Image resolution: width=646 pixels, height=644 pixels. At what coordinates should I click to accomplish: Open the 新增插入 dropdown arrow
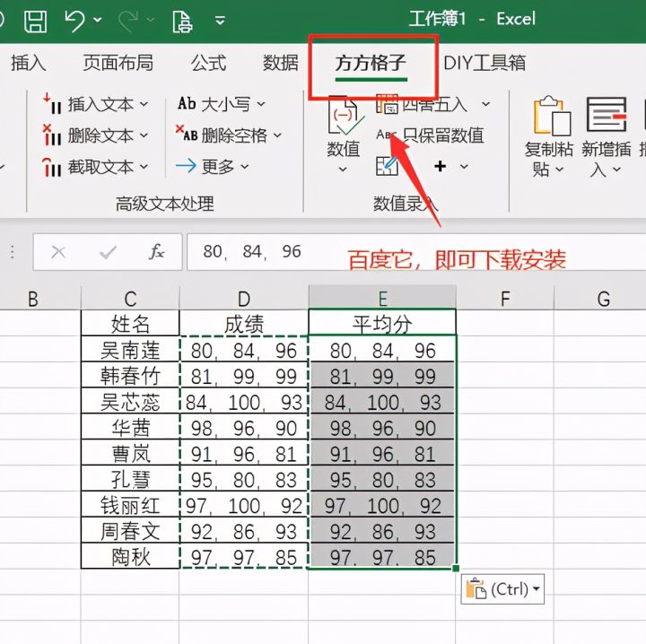616,169
